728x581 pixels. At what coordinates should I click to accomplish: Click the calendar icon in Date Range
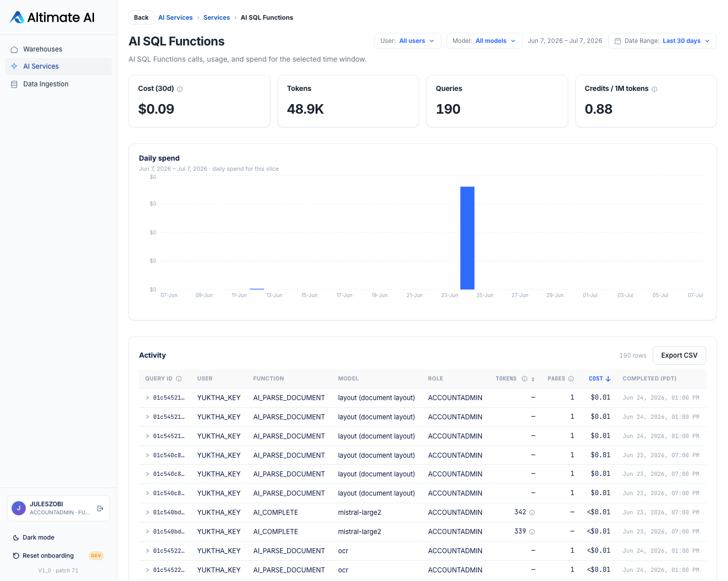pos(618,41)
